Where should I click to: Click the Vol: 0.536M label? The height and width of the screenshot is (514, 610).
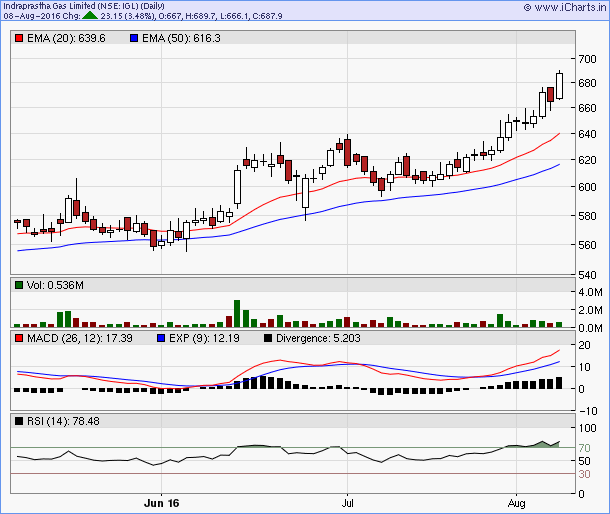[55, 285]
